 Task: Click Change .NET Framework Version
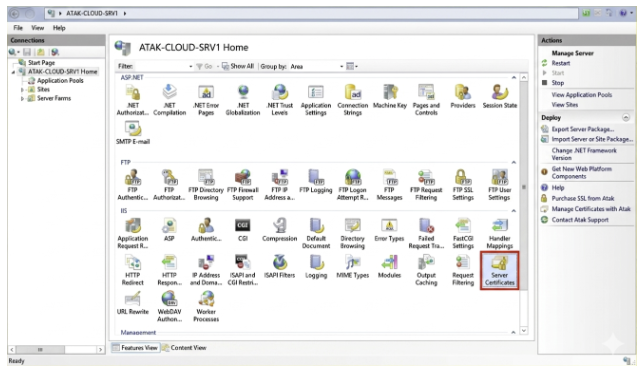coord(584,154)
